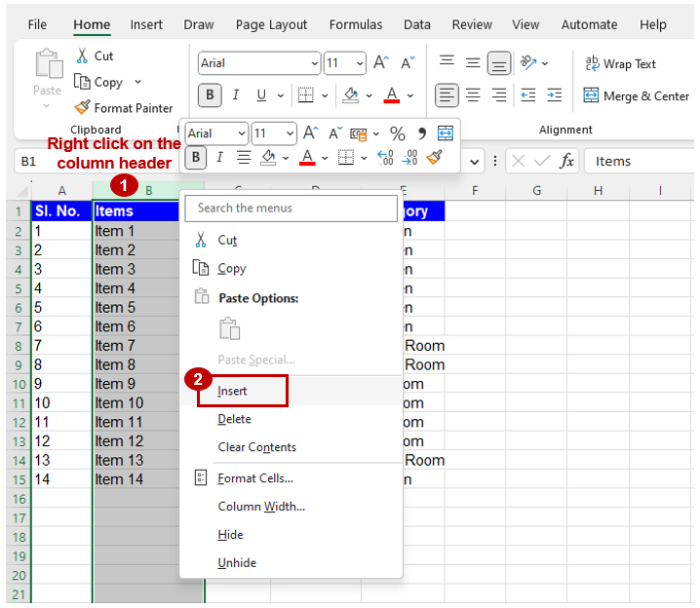Choose Column Width... from context menu

click(x=292, y=507)
